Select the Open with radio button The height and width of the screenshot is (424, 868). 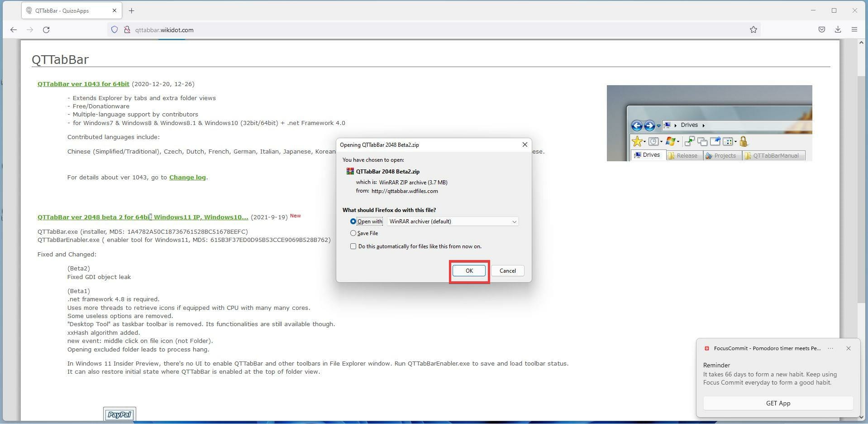coord(353,221)
